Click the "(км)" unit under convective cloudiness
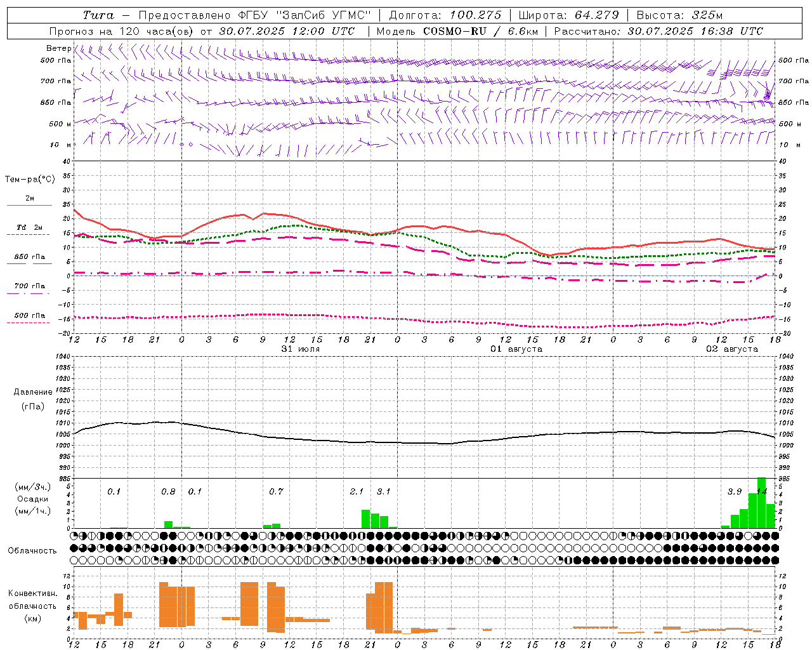Image resolution: width=812 pixels, height=650 pixels. pos(33,618)
